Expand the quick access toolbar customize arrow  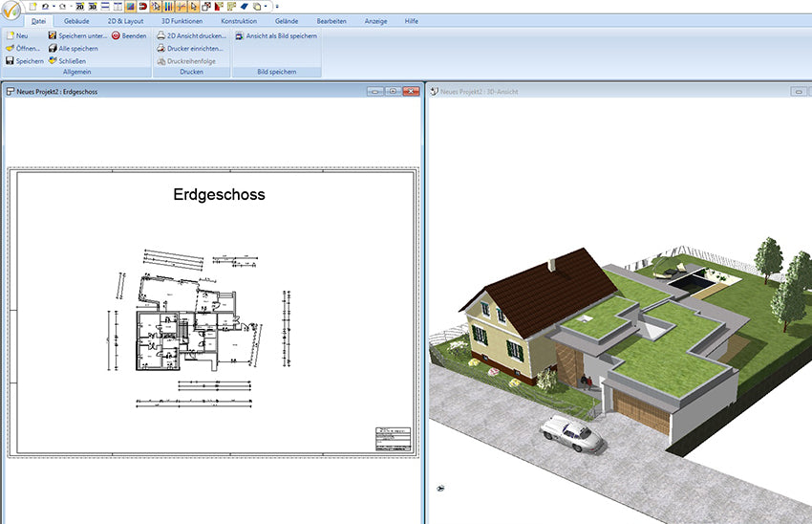click(x=277, y=6)
